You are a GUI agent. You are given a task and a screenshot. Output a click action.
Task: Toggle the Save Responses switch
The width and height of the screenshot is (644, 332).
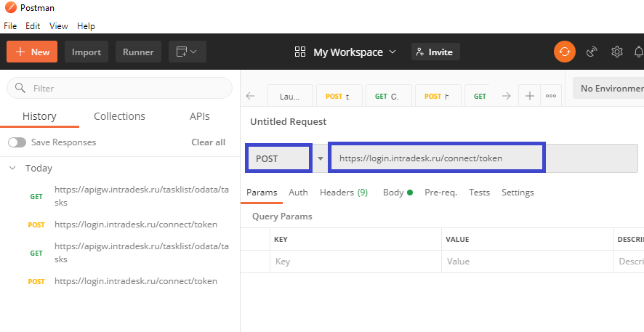point(17,142)
